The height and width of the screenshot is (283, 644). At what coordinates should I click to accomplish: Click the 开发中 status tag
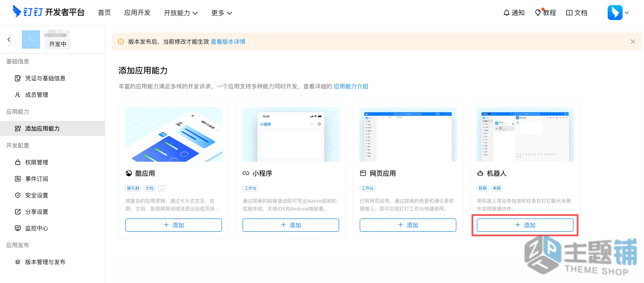(58, 44)
